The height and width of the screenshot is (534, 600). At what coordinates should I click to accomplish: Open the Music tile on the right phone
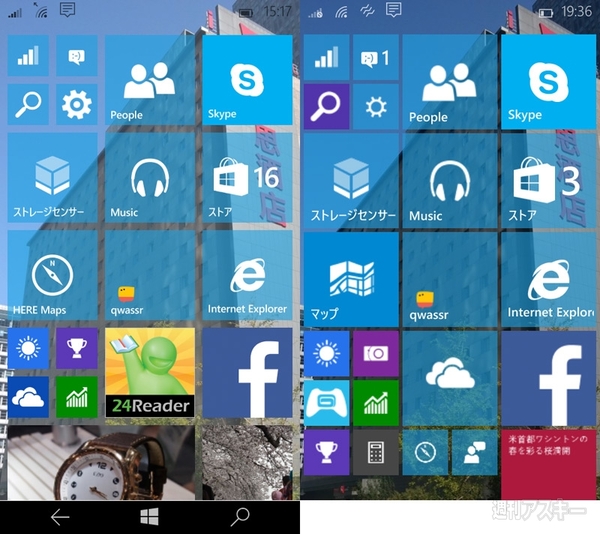[x=450, y=181]
